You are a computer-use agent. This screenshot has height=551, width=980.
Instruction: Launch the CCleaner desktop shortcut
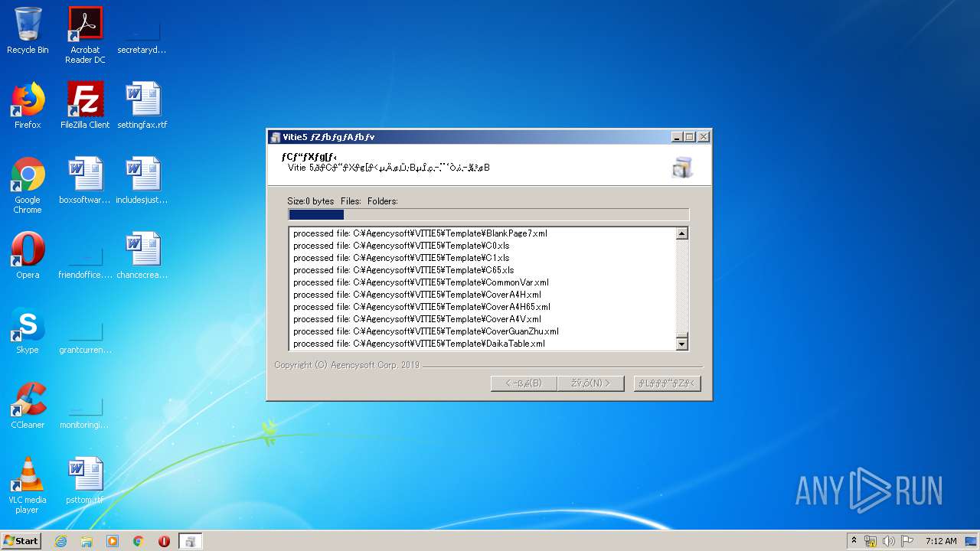(28, 406)
